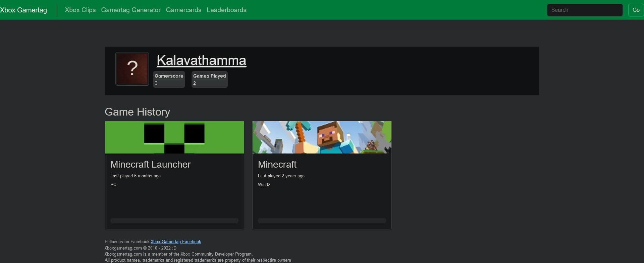Click the PC platform label
The width and height of the screenshot is (644, 263).
(113, 185)
